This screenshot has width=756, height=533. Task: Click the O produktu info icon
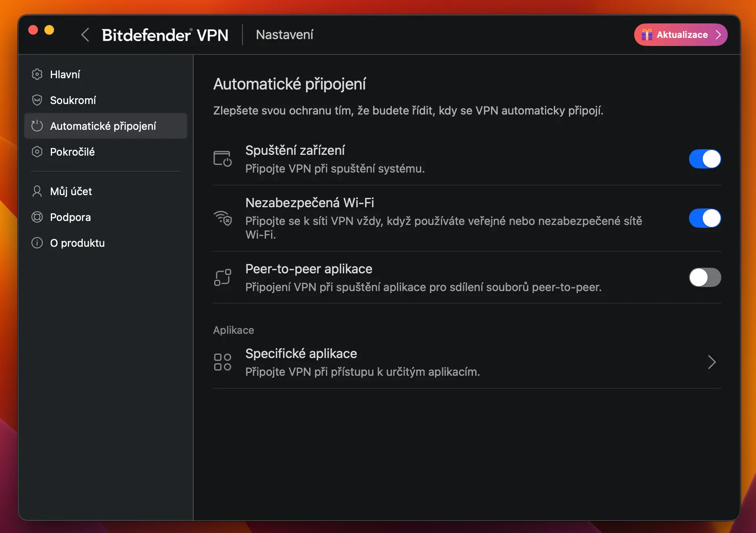(37, 243)
